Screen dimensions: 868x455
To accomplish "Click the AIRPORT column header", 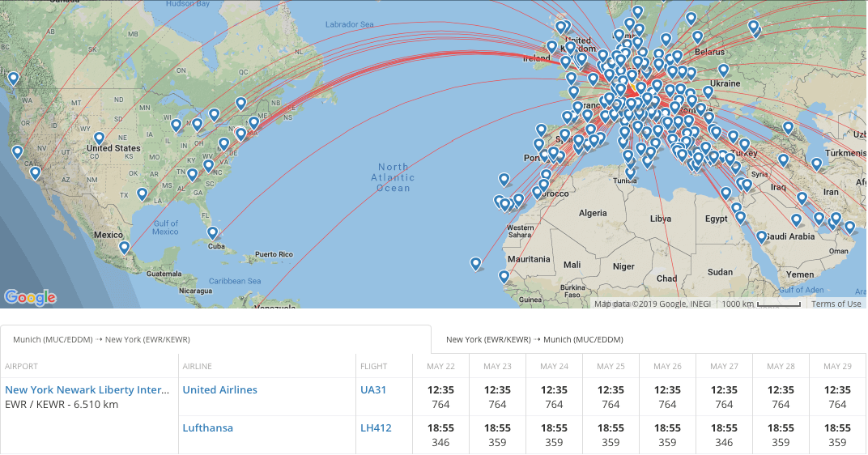I will pyautogui.click(x=22, y=367).
